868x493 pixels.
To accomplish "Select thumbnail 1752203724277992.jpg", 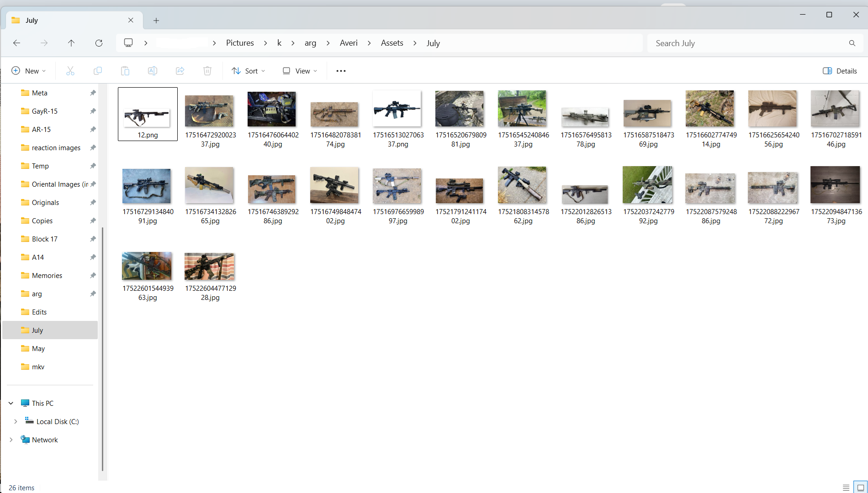I will pos(648,185).
